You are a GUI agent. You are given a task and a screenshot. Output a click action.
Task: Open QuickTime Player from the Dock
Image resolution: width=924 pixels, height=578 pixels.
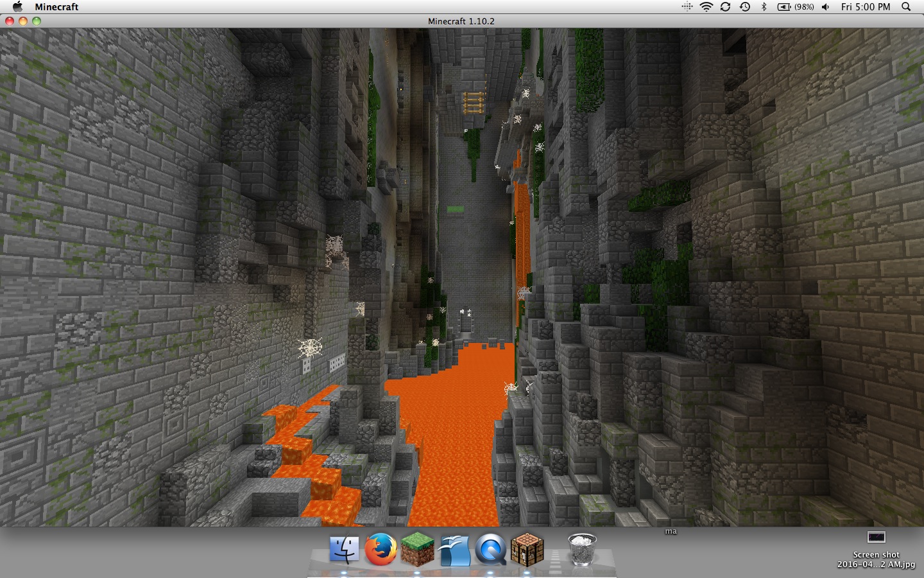coord(492,550)
